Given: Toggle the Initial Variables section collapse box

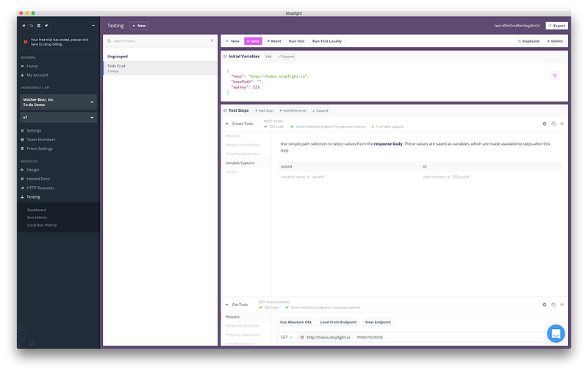Looking at the screenshot, I should pyautogui.click(x=225, y=57).
